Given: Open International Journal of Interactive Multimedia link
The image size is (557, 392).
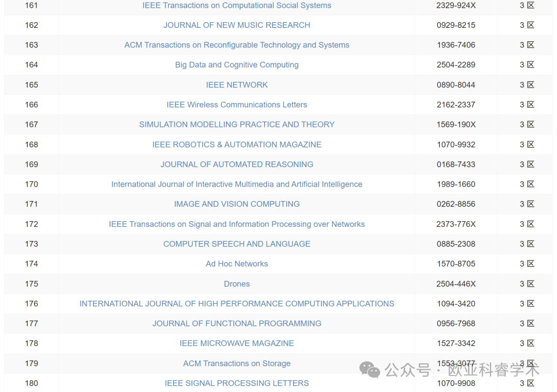Looking at the screenshot, I should coord(237,185).
